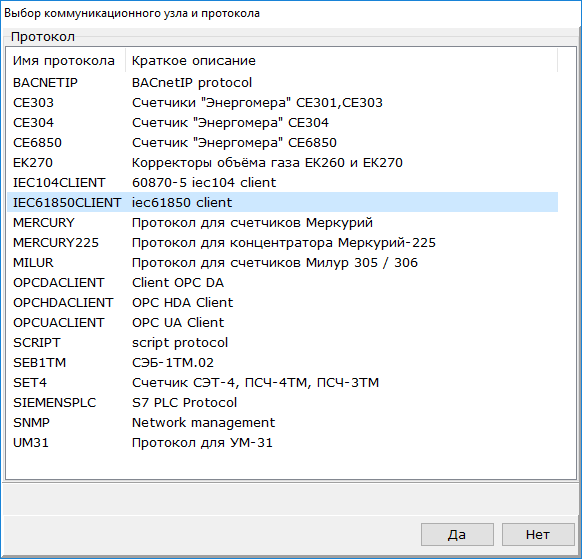This screenshot has width=582, height=559.
Task: Click description 'Счетчик СЭТ-4, ПСЧ-4ТМ, ПСЧ-3ТМ'
Action: pos(256,383)
